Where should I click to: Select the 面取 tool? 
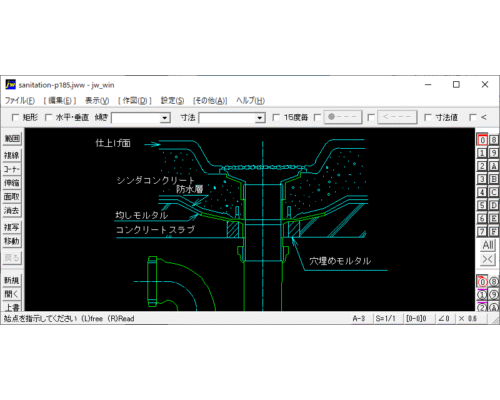click(x=12, y=197)
